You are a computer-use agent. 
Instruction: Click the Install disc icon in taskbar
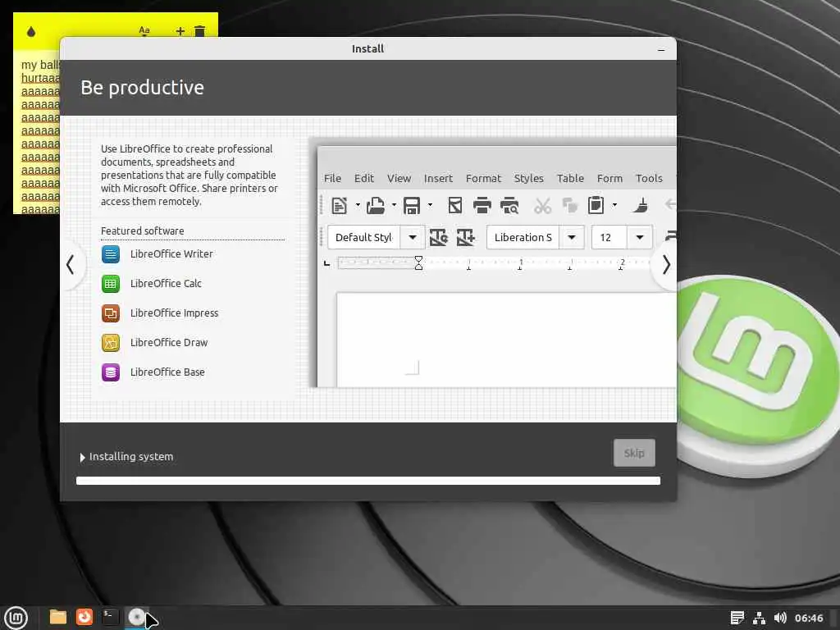[x=136, y=618]
